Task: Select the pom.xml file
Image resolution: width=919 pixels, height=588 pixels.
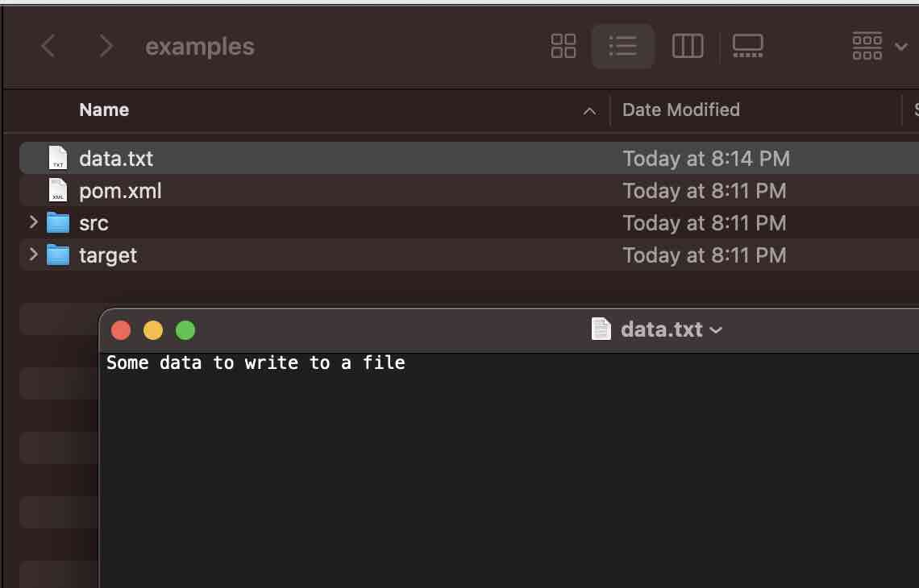Action: [120, 191]
